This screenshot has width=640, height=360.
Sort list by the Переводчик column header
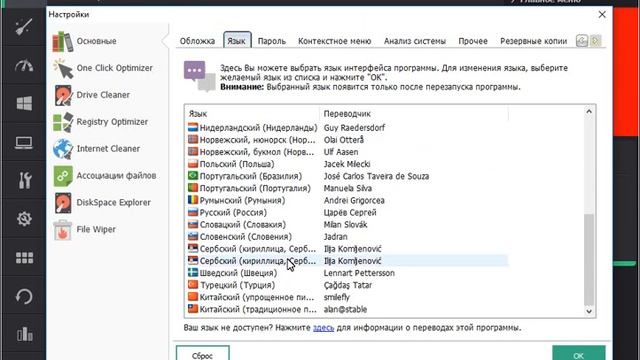point(413,113)
